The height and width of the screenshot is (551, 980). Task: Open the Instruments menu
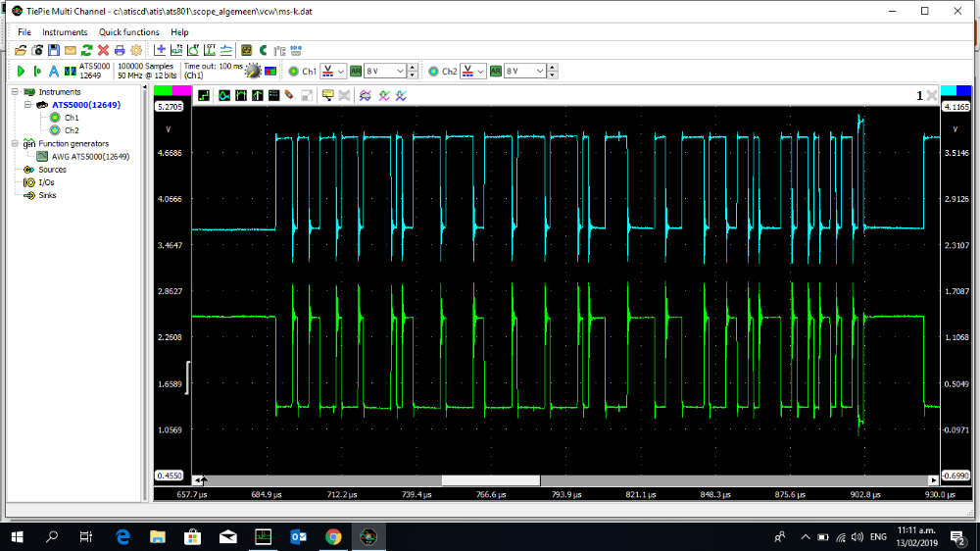click(65, 32)
